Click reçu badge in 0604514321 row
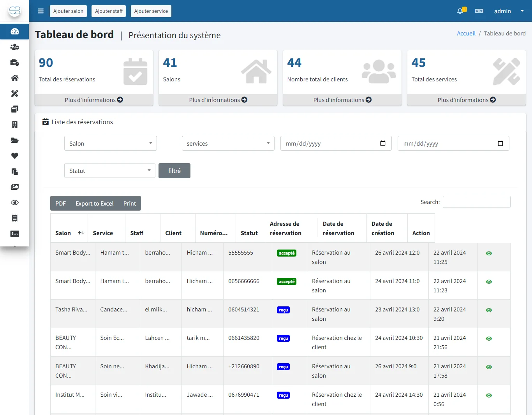532x415 pixels. tap(283, 310)
